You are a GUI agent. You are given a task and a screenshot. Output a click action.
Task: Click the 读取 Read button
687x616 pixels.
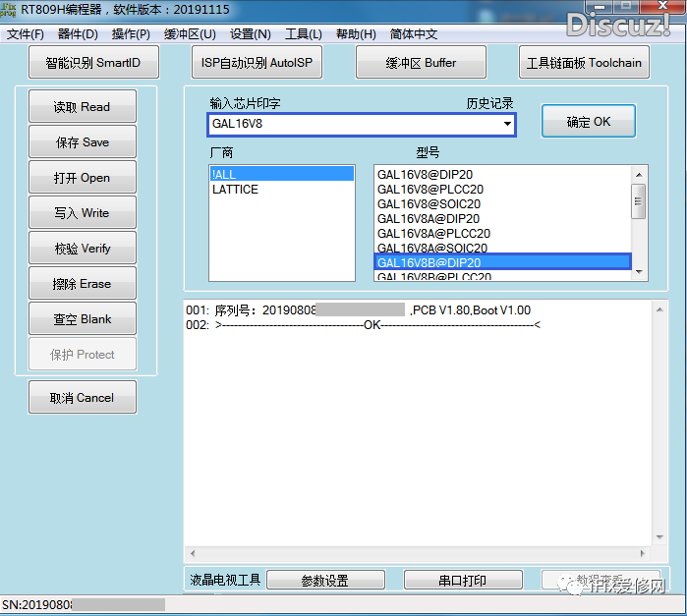(x=82, y=106)
